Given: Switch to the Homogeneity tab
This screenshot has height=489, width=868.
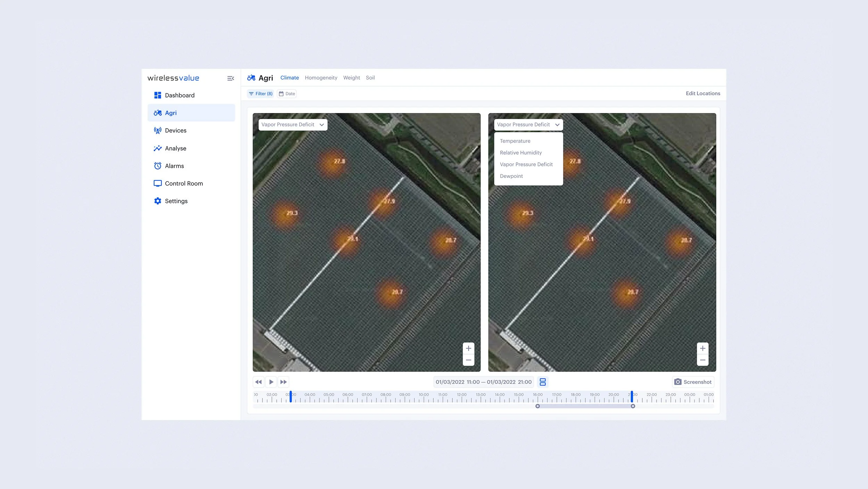Looking at the screenshot, I should point(321,78).
